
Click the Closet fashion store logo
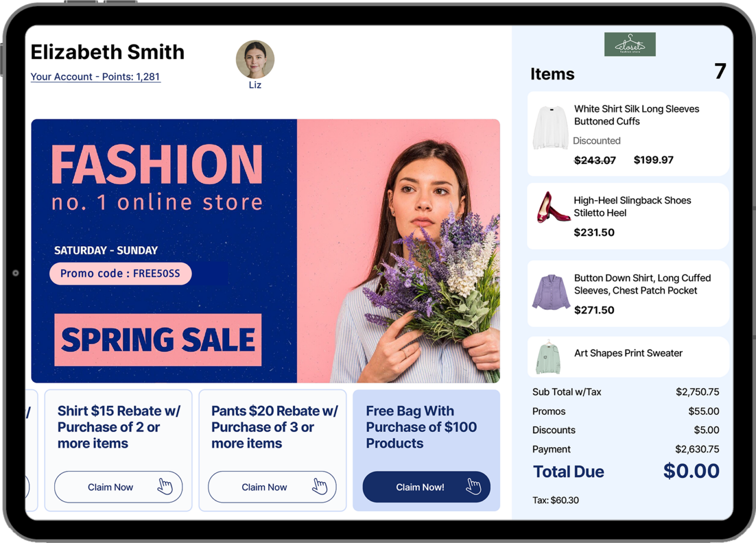tap(630, 45)
